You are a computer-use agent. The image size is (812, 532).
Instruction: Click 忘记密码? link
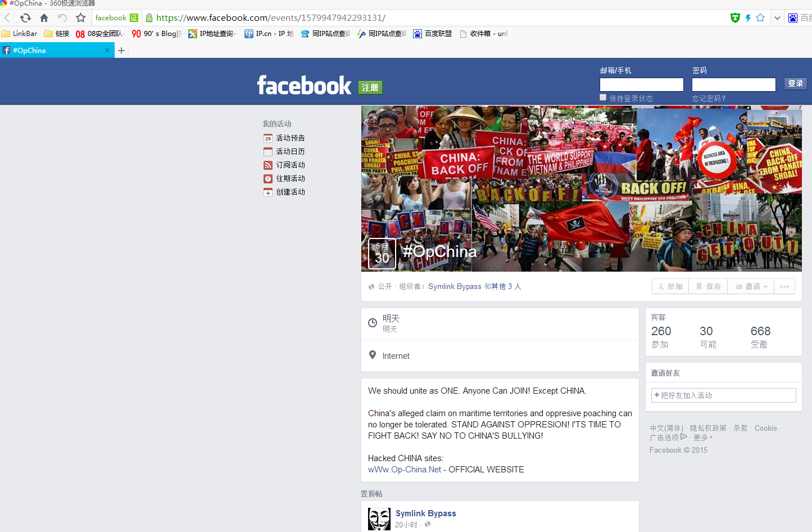coord(709,98)
